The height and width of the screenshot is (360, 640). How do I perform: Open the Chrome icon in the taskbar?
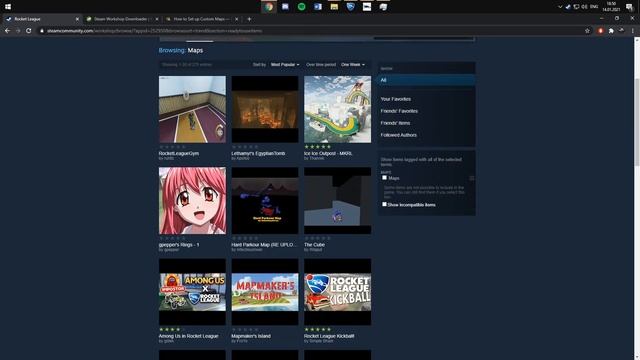click(269, 7)
